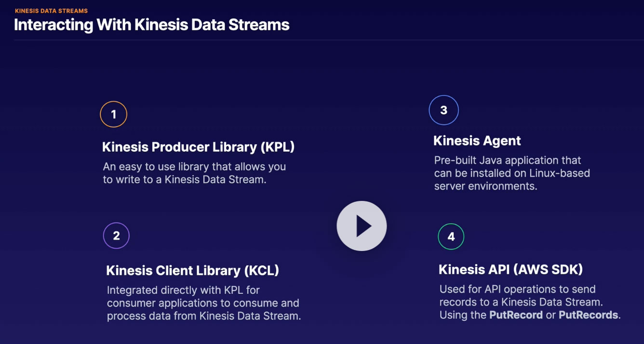Select the Kinesis Client Library (KCL) heading
Viewport: 644px width, 344px height.
pos(192,270)
